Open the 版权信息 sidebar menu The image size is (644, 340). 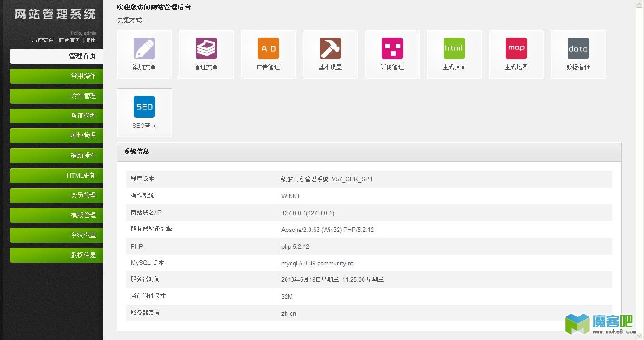click(57, 255)
